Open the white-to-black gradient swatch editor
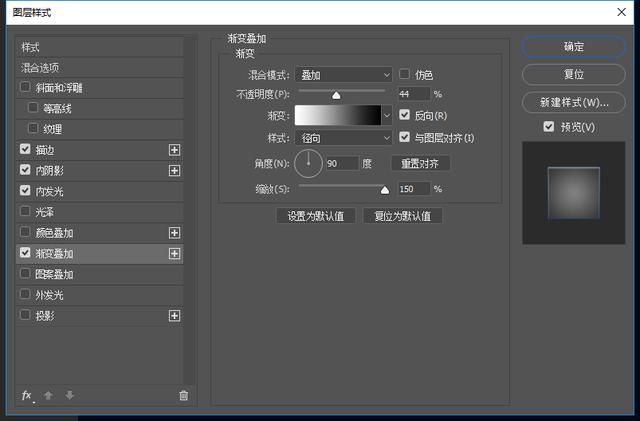The width and height of the screenshot is (640, 421). [338, 115]
